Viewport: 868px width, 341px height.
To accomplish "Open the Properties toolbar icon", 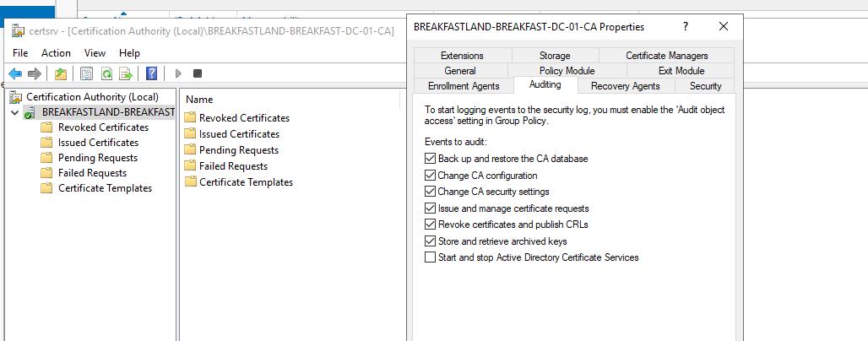I will click(86, 73).
